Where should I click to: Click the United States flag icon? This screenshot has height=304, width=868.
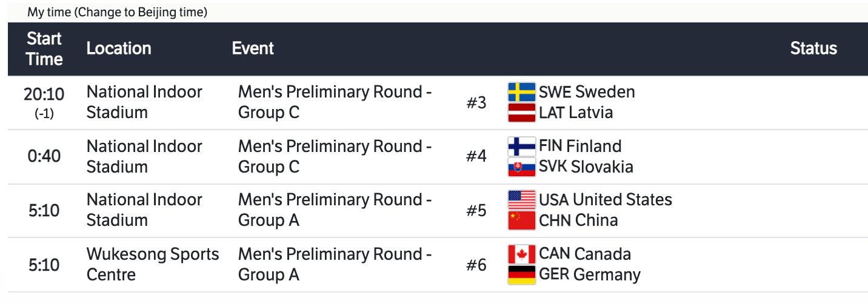[x=521, y=200]
